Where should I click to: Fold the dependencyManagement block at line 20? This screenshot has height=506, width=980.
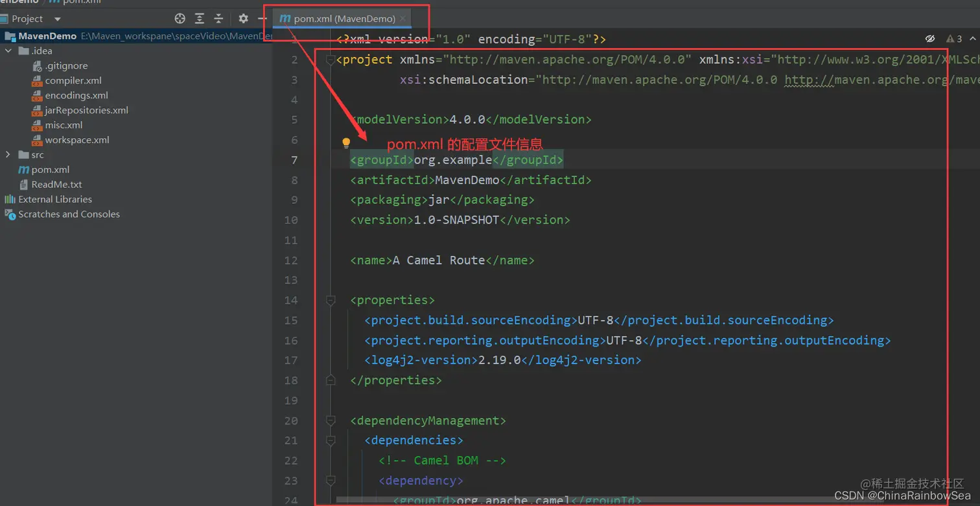click(x=331, y=420)
